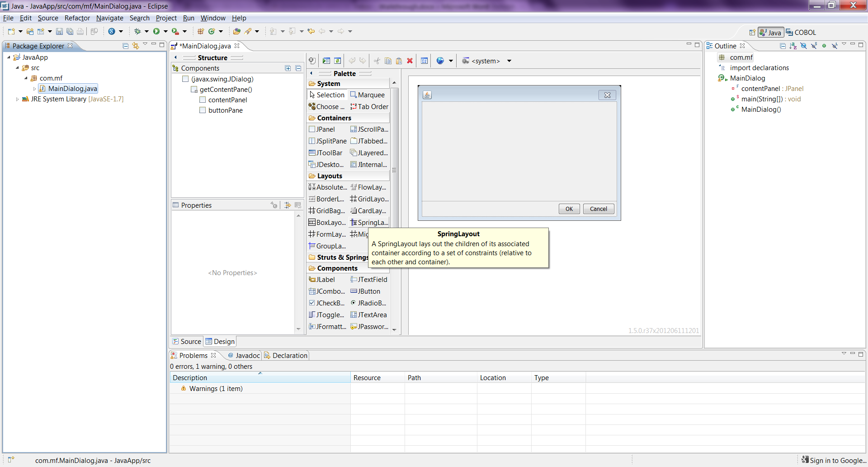Click the Run button in the main toolbar
The height and width of the screenshot is (467, 868).
tap(156, 31)
